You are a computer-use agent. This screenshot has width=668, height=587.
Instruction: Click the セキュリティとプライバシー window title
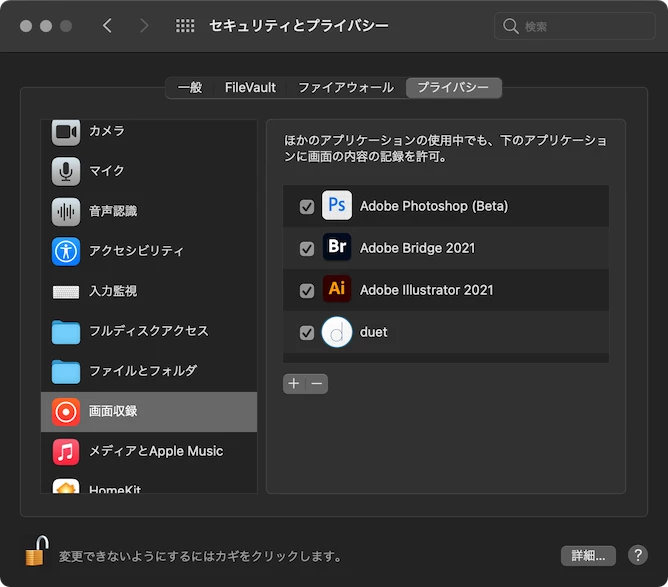pyautogui.click(x=299, y=26)
